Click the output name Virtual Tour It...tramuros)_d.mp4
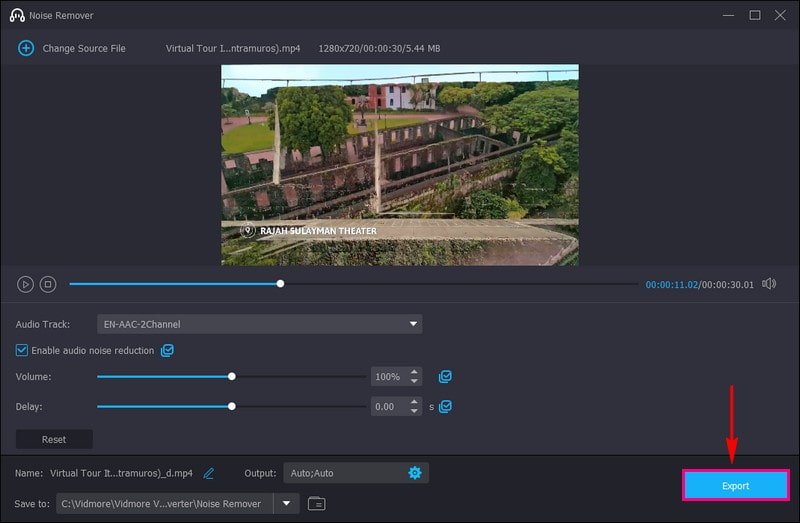Screen dimensions: 800x523 pos(121,474)
